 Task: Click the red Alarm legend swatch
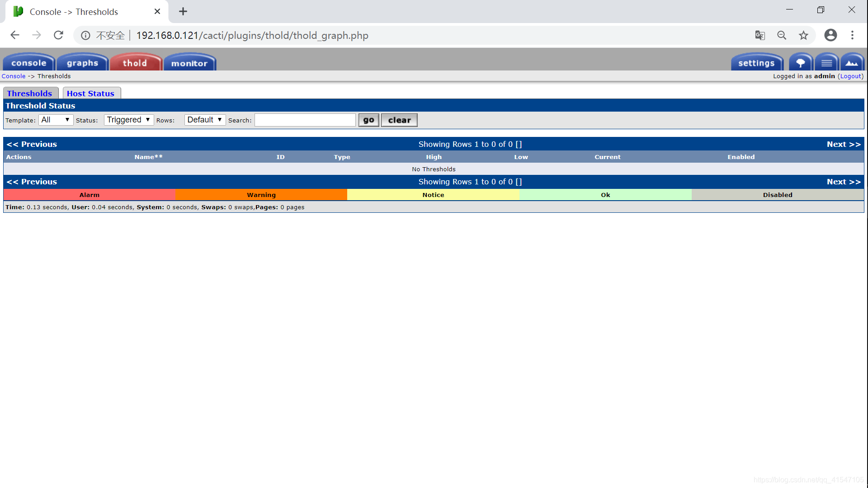click(89, 195)
